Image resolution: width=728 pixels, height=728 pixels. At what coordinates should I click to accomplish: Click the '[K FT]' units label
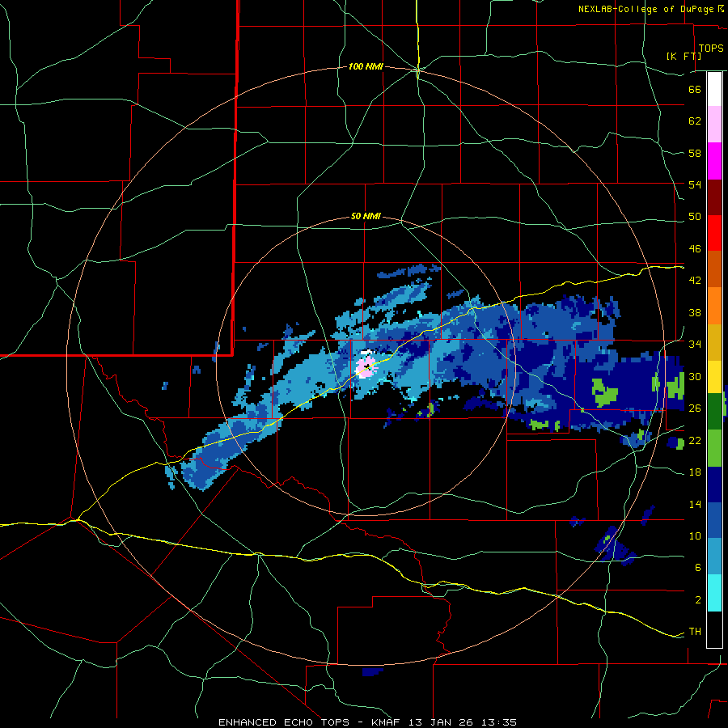(x=684, y=56)
